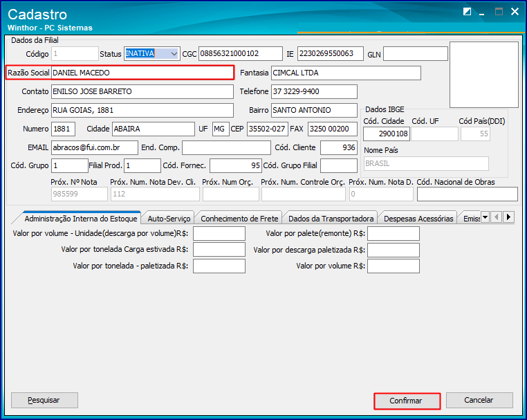Click the Cód. Grupo Filial empty field

click(x=338, y=166)
